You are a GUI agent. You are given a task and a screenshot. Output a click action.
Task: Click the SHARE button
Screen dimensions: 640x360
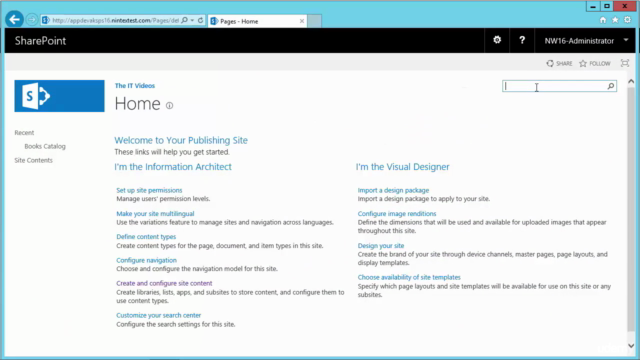pos(559,64)
